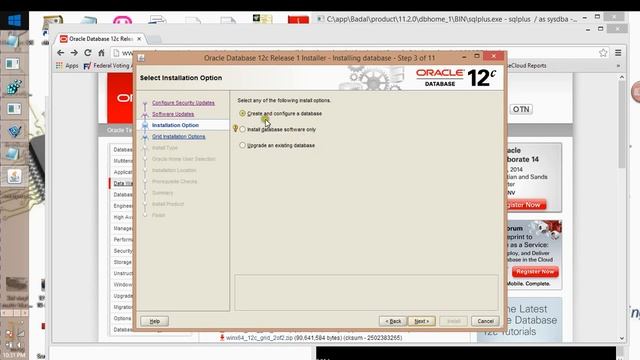This screenshot has width=640, height=360.
Task: Open the Apps bookmarks shortcut
Action: pyautogui.click(x=67, y=66)
